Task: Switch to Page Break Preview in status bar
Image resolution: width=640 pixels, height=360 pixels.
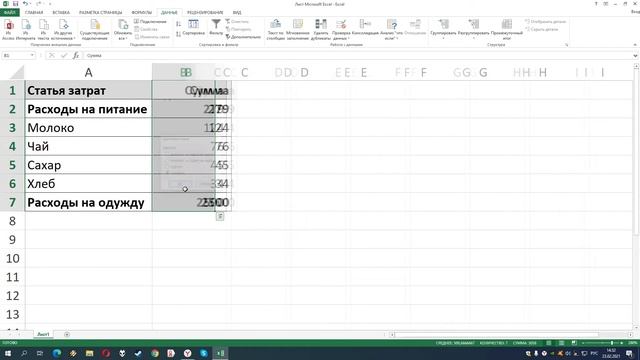Action: [x=574, y=343]
